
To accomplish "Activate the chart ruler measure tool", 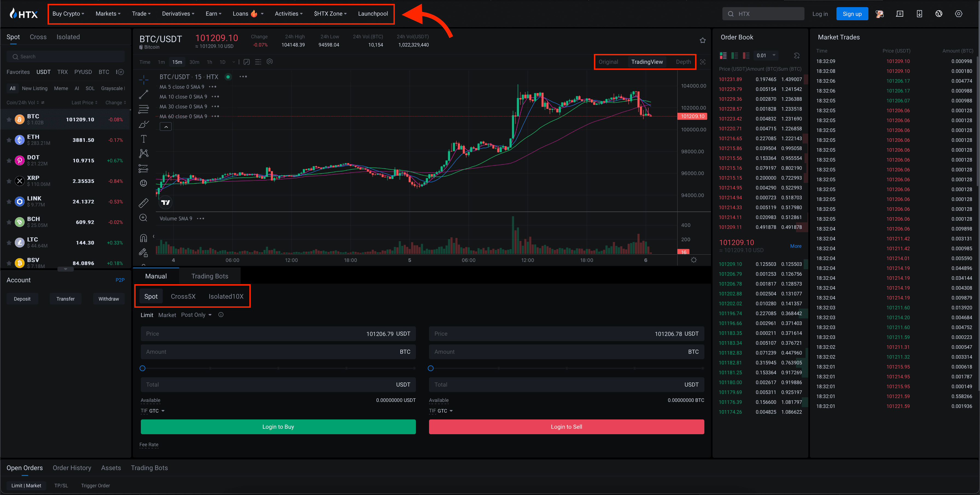I will coord(144,203).
